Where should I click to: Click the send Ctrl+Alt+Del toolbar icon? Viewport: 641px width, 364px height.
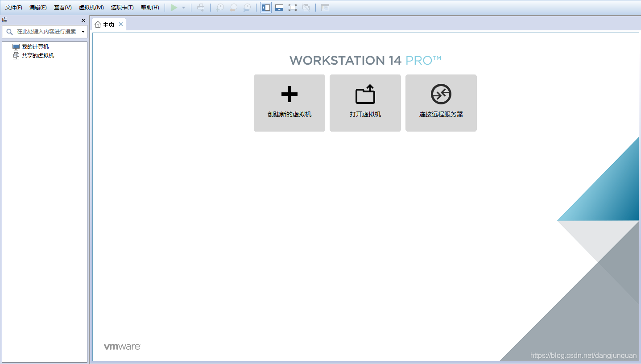click(201, 8)
